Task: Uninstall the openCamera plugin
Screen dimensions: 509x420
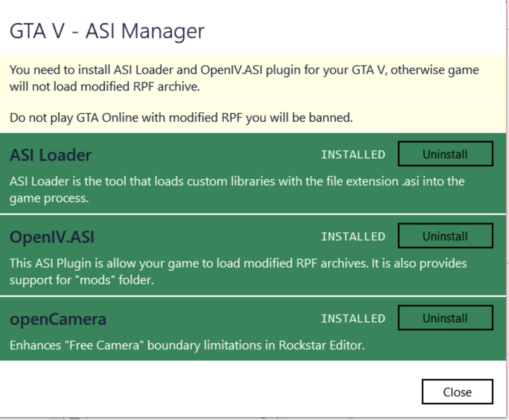Action: (x=445, y=318)
